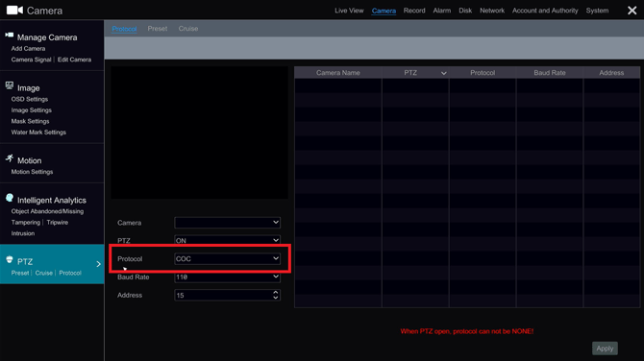
Task: Switch to the Protocol tab
Action: [124, 29]
